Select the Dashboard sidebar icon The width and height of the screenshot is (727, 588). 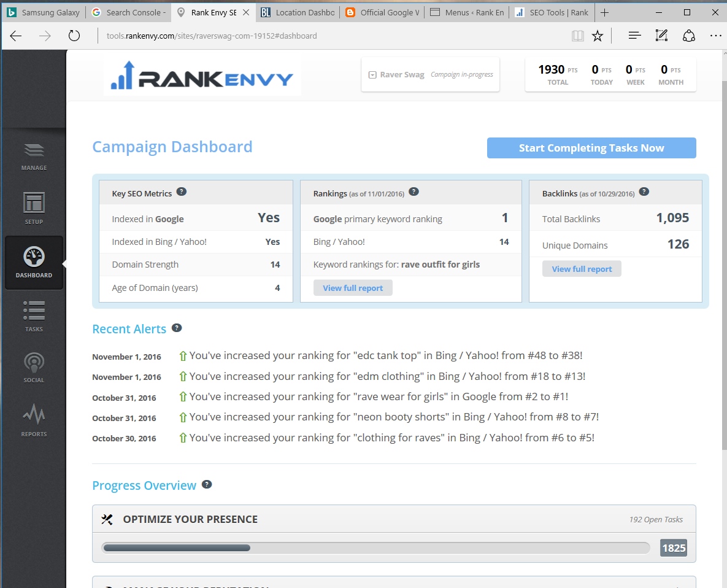click(34, 263)
